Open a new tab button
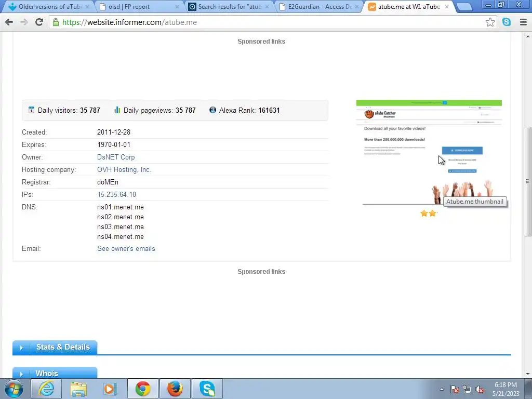Screen dimensions: 532x399 [x=464, y=6]
